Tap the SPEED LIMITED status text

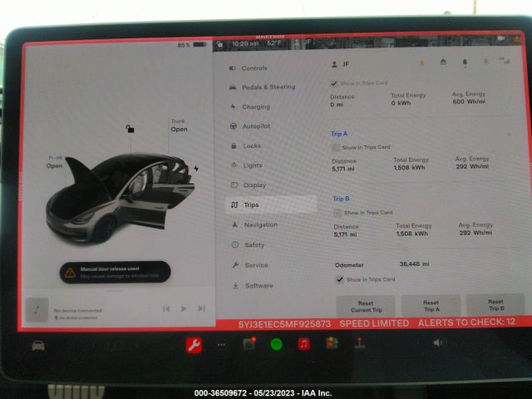tap(374, 323)
